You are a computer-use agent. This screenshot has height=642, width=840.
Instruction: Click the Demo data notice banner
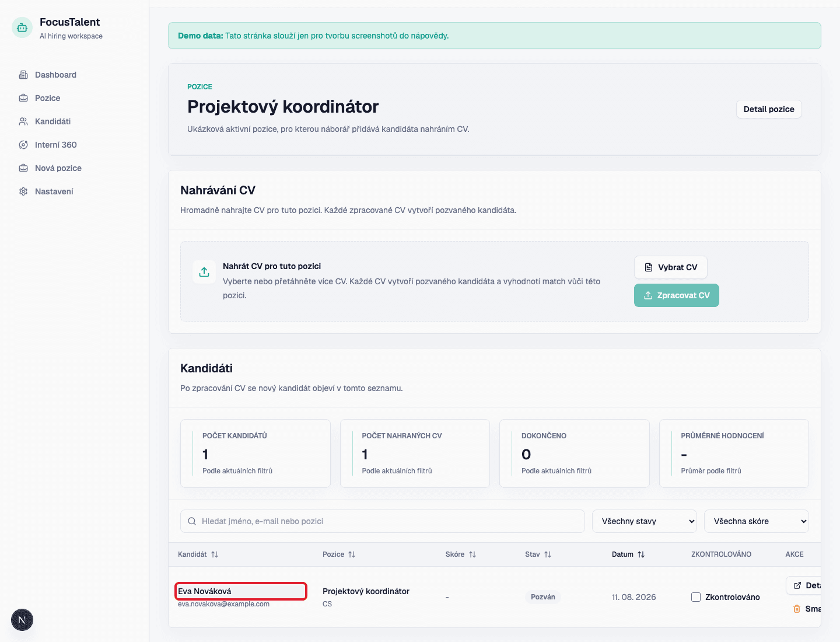tap(495, 36)
